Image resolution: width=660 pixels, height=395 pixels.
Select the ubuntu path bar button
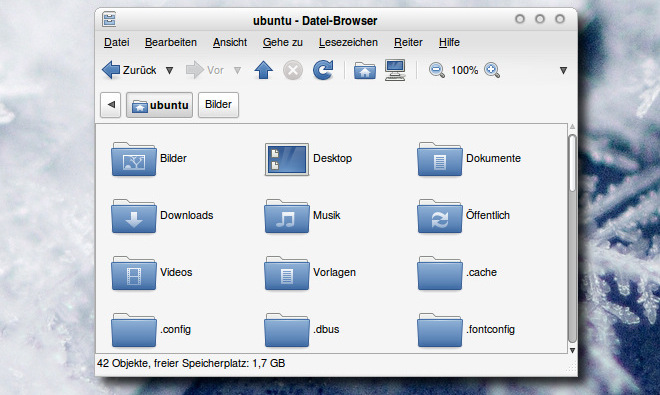pyautogui.click(x=160, y=105)
